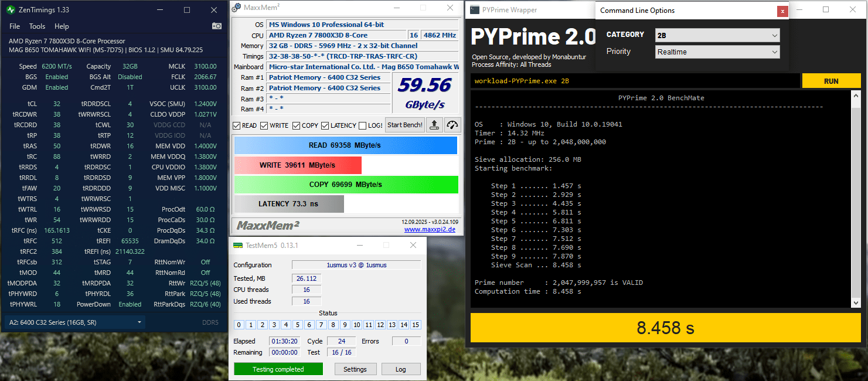868x381 pixels.
Task: Click the tREFI 65535 value
Action: [130, 241]
